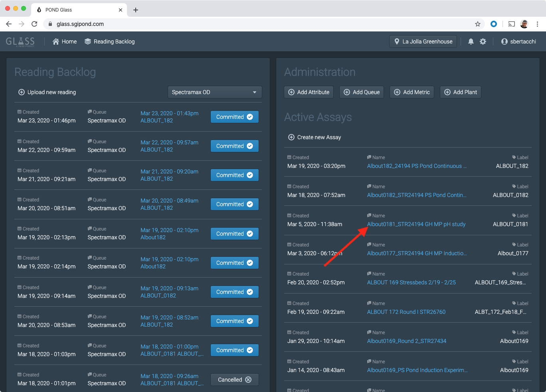Image resolution: width=546 pixels, height=392 pixels.
Task: Go to Home in the navbar
Action: 65,41
